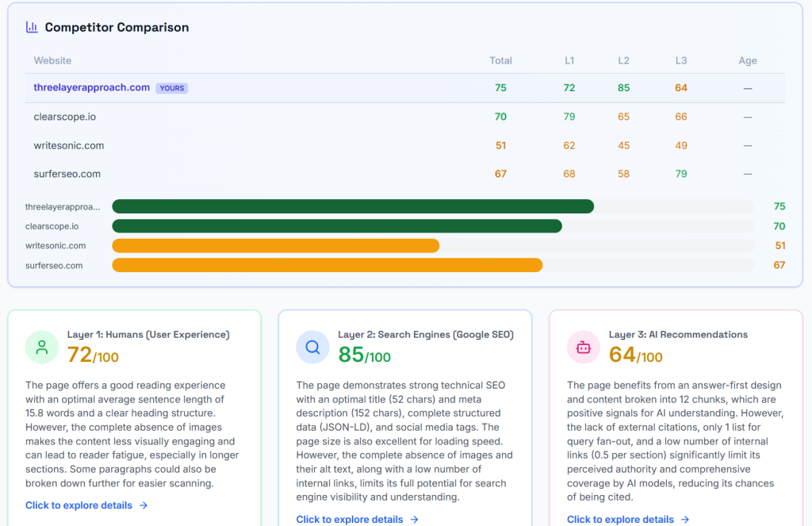
Task: Click the threelayerapproa... chart label
Action: [63, 207]
